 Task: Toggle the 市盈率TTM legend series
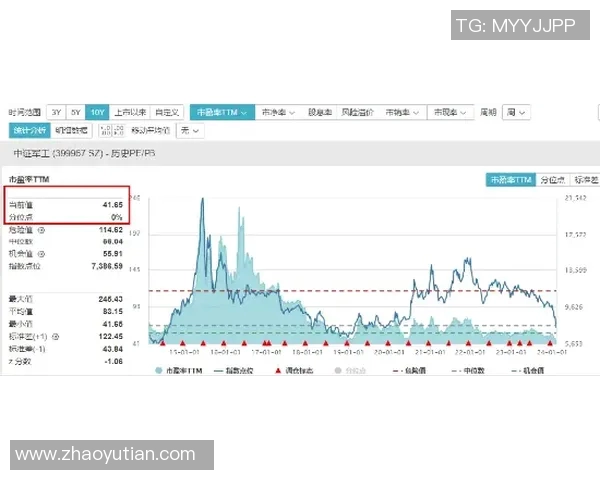[178, 371]
